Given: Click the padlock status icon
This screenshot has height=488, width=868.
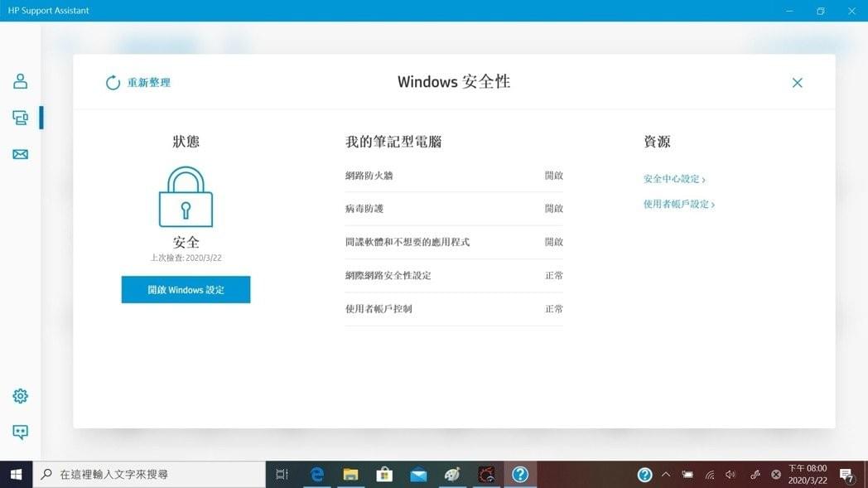Looking at the screenshot, I should pos(186,196).
